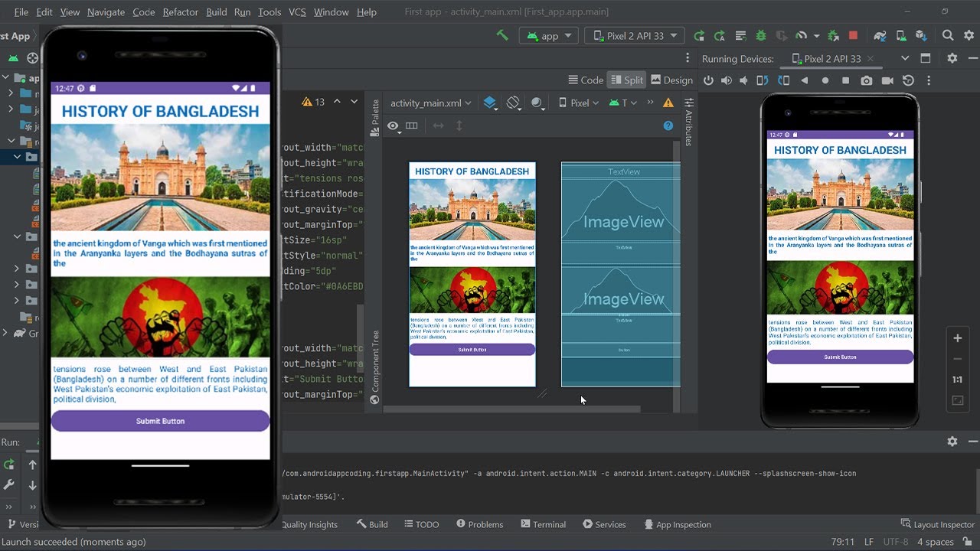Open the Refactor menu

[x=181, y=12]
